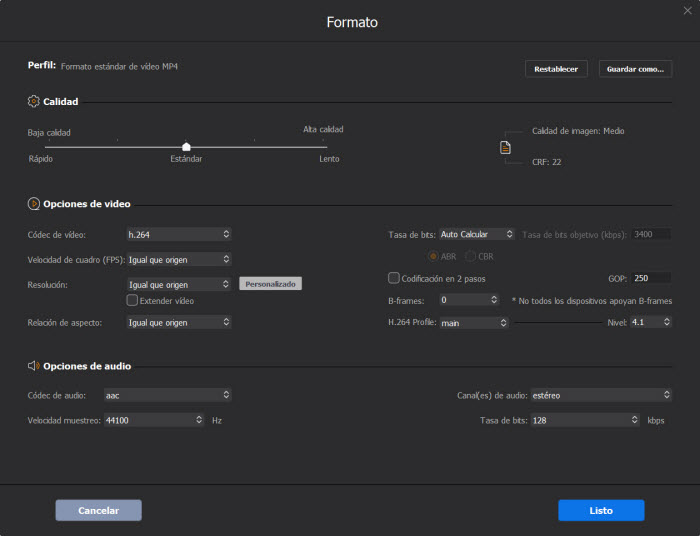Click the Opciones de audio speaker icon
Viewport: 700px width, 536px height.
tap(34, 366)
